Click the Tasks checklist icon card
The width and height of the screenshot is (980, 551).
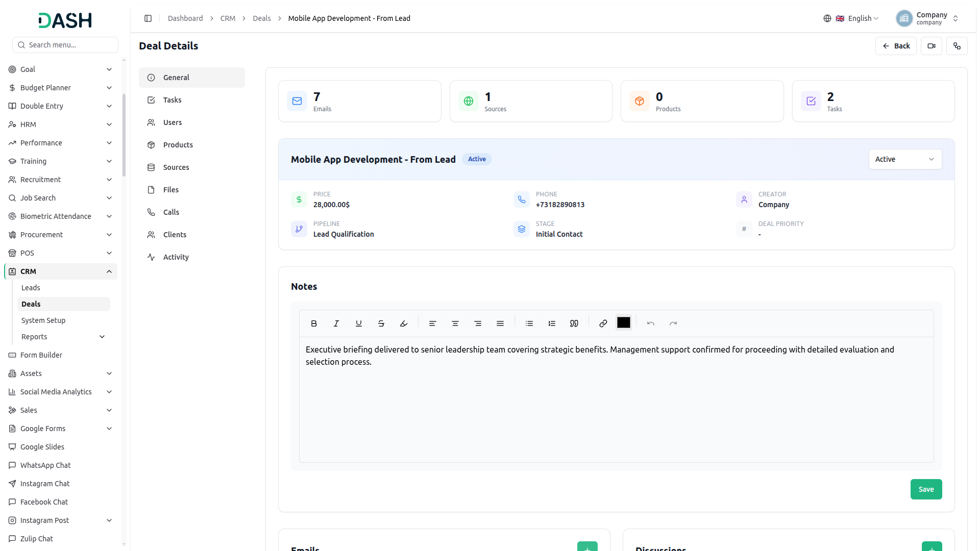[811, 101]
